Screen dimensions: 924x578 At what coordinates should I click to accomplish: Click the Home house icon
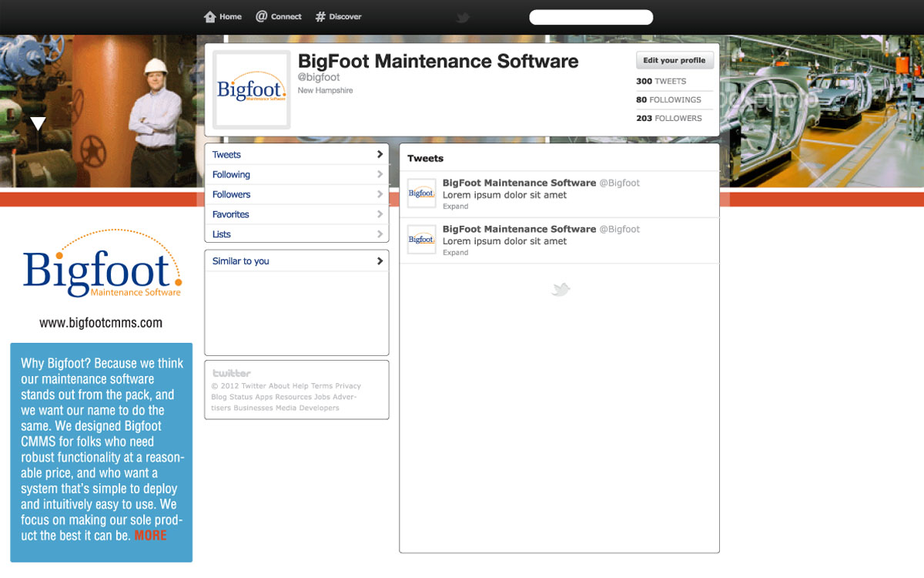209,16
